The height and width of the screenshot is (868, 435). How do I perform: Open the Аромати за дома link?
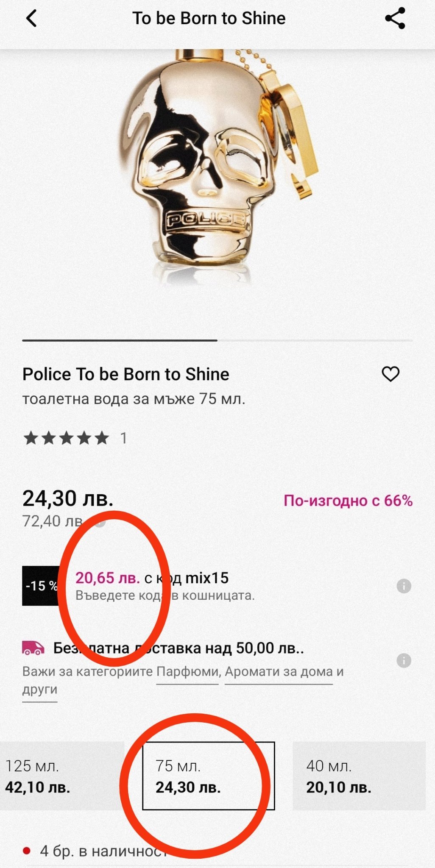click(x=278, y=672)
